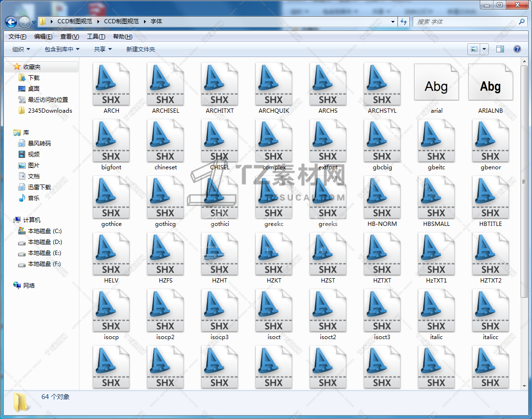Open the 查看(V) menu
This screenshot has width=532, height=419.
pos(69,36)
